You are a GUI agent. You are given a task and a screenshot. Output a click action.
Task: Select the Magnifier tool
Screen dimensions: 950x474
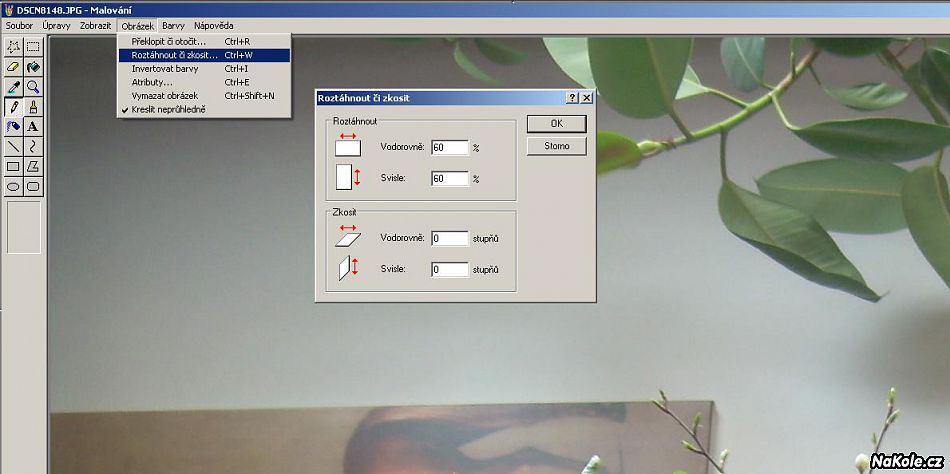pos(33,87)
